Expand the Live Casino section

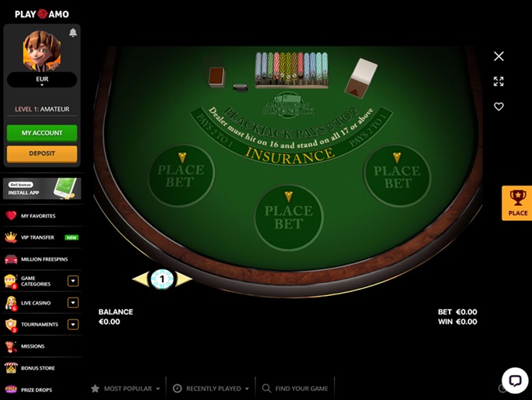tap(73, 303)
